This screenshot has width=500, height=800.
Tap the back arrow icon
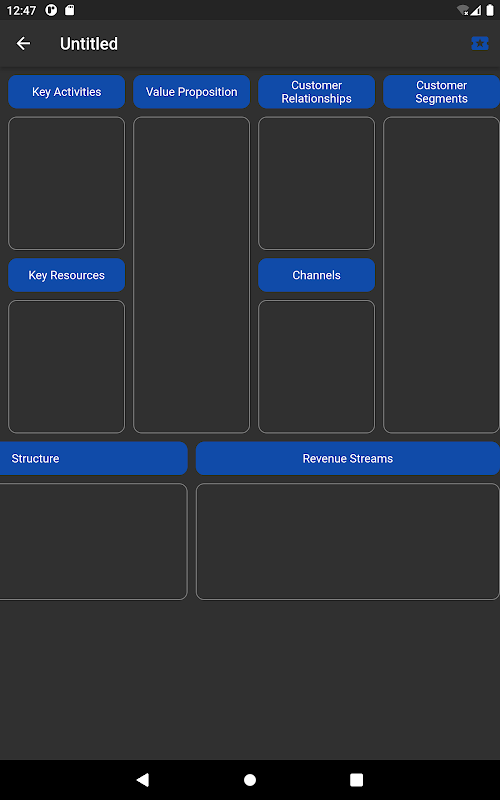(x=23, y=44)
